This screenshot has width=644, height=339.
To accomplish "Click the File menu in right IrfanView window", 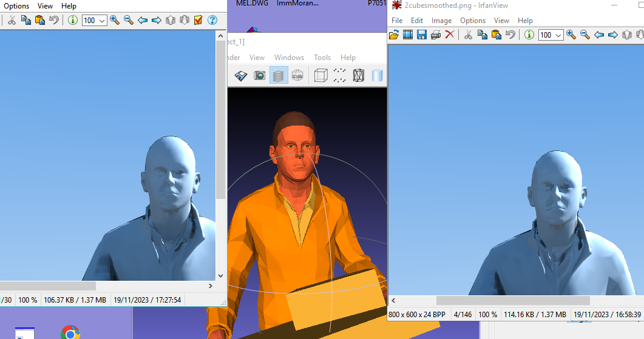I will pos(397,20).
